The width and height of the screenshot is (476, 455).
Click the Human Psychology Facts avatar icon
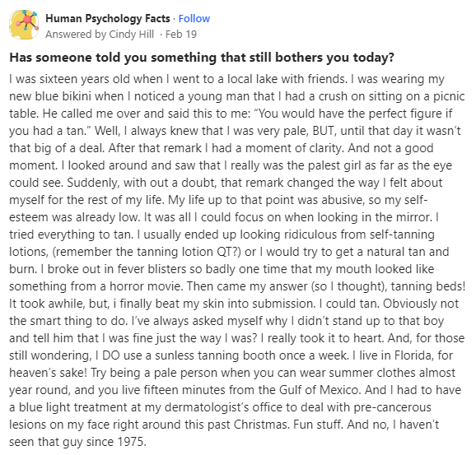pyautogui.click(x=24, y=25)
